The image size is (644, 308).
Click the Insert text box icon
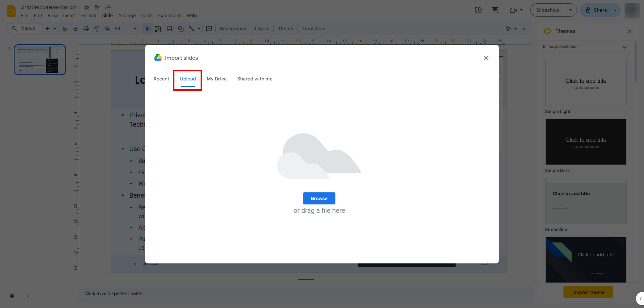point(158,29)
